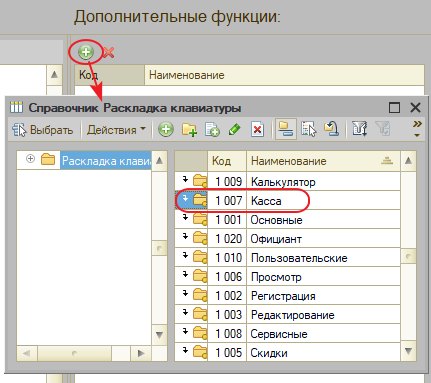Add new item via Справочник toolbar plus
The height and width of the screenshot is (383, 431).
click(166, 129)
